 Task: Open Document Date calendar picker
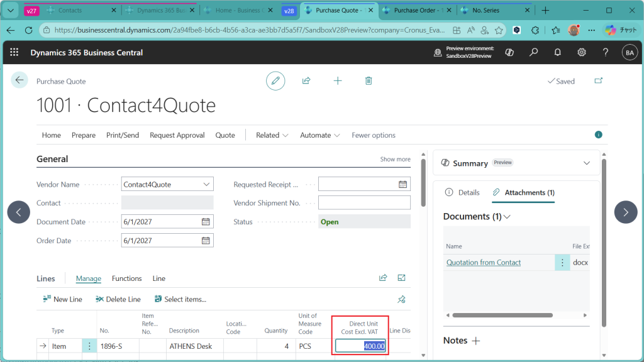[206, 222]
